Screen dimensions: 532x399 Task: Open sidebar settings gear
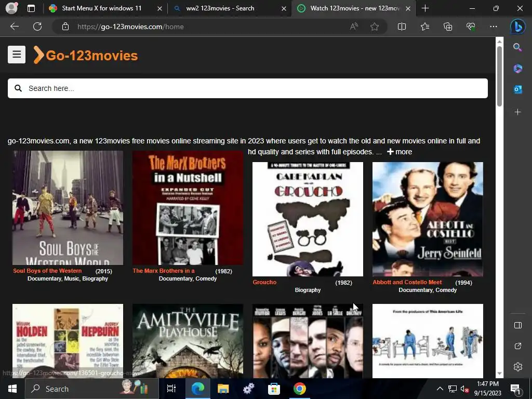pos(518,367)
